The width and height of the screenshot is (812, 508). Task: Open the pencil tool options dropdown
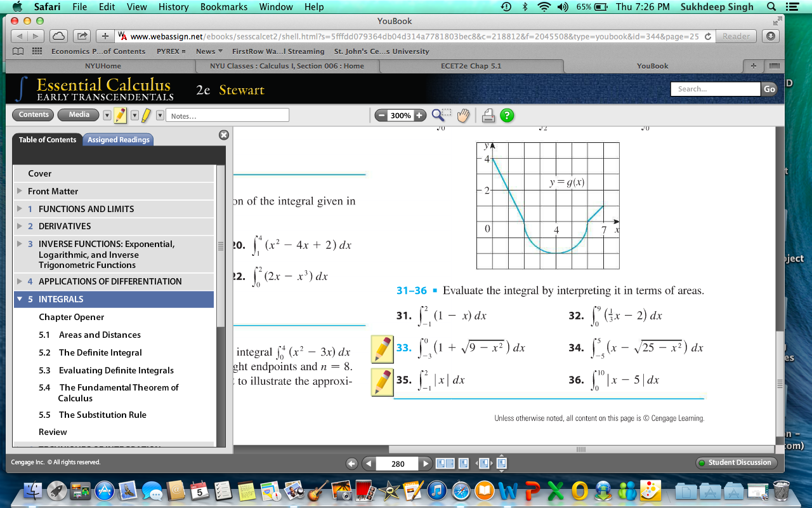107,116
